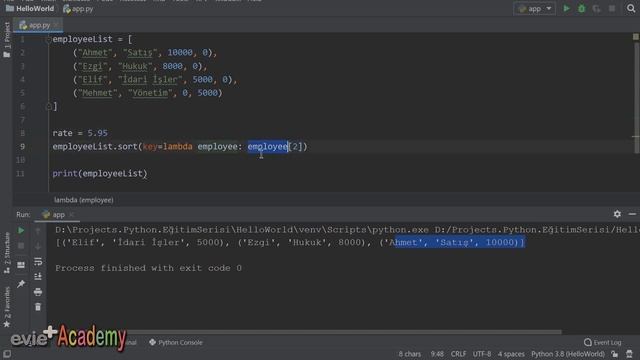Screen dimensions: 640x360
Task: Click the Restore Layout icon in Run panel
Action: pos(21,265)
